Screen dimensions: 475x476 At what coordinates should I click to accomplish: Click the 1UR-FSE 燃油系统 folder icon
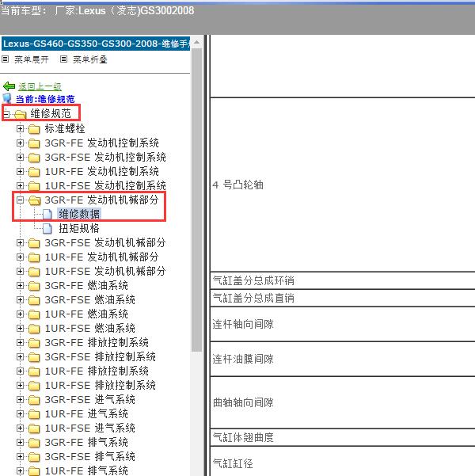(34, 329)
